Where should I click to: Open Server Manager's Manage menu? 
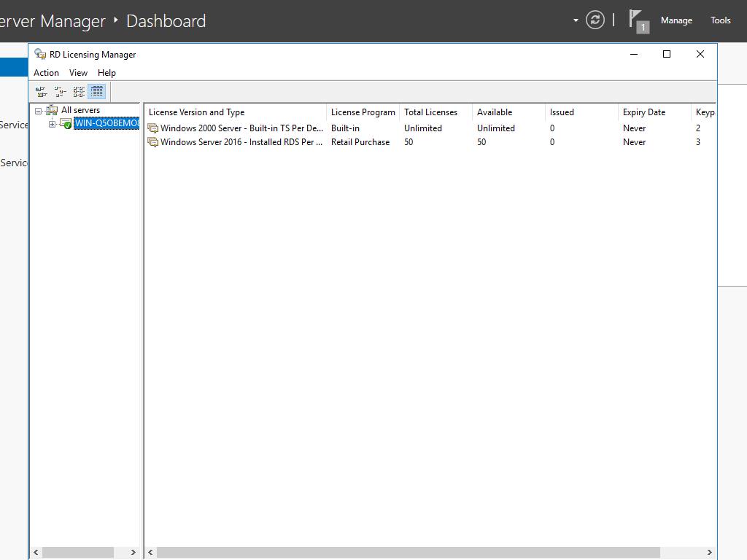tap(676, 20)
